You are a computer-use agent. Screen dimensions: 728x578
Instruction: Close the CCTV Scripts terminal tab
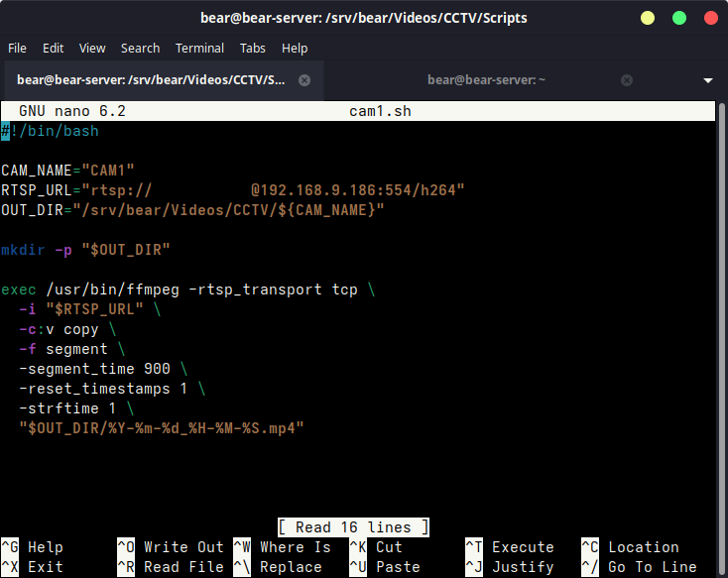click(304, 80)
